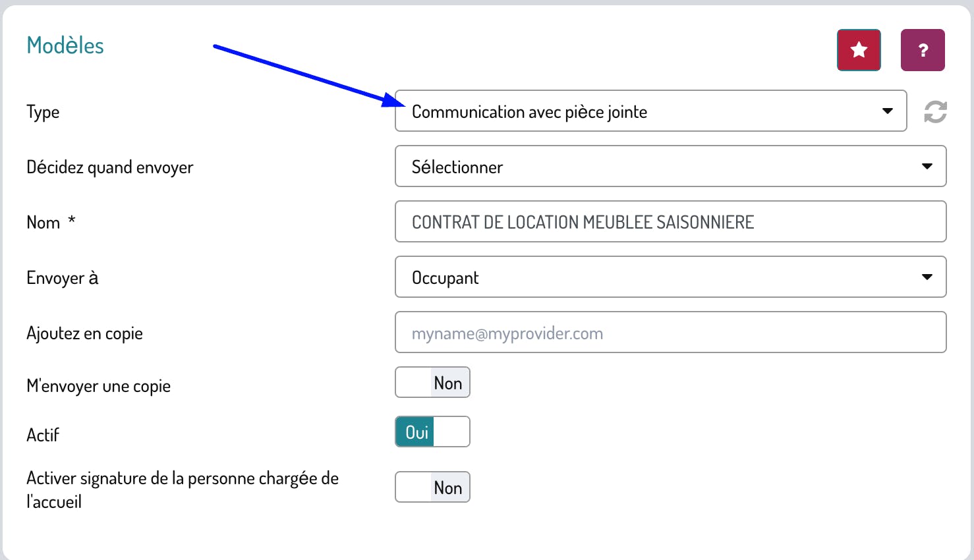Click the Modèles heading
The height and width of the screenshot is (560, 974).
(65, 45)
